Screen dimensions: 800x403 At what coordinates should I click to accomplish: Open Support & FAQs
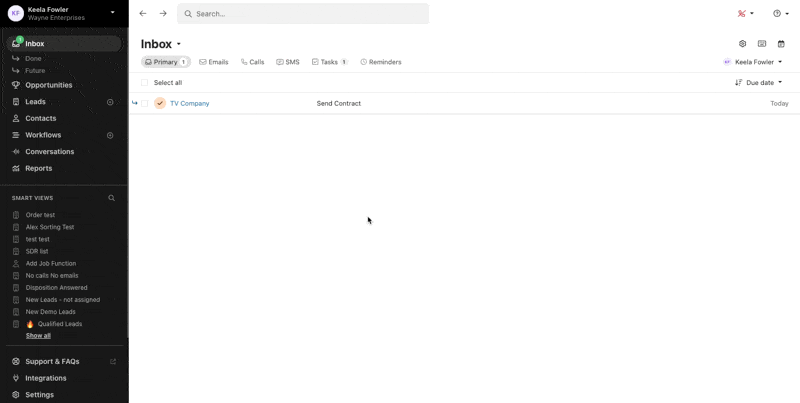click(x=52, y=362)
